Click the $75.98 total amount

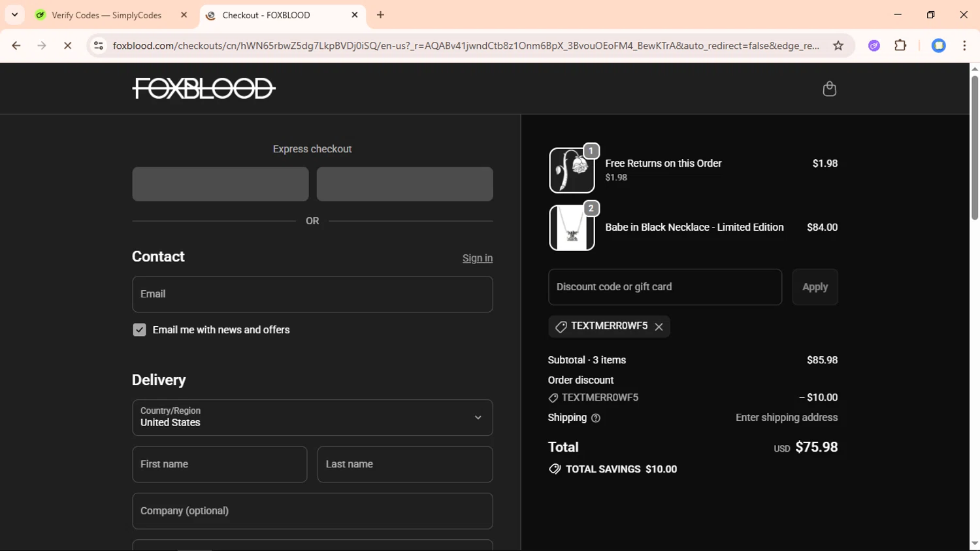click(816, 447)
